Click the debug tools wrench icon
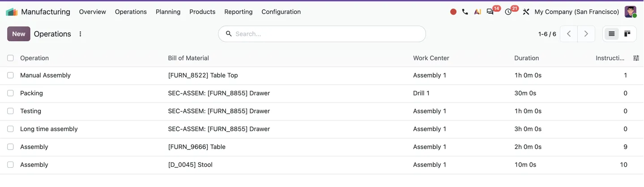The height and width of the screenshot is (187, 644). pyautogui.click(x=526, y=12)
